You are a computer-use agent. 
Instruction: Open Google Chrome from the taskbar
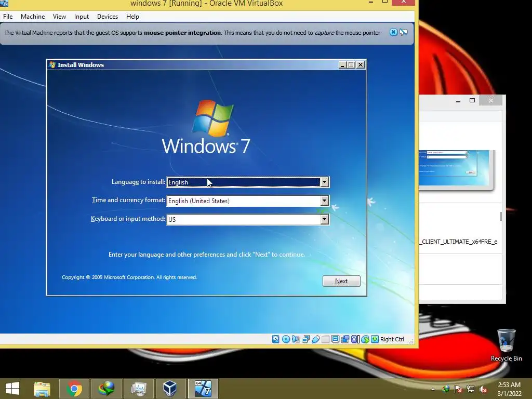[x=74, y=389]
